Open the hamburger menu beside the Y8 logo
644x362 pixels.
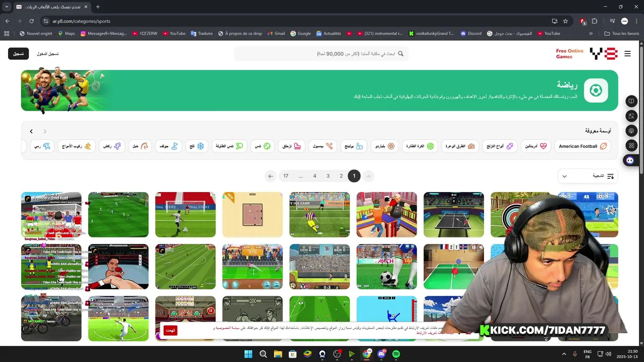click(627, 54)
